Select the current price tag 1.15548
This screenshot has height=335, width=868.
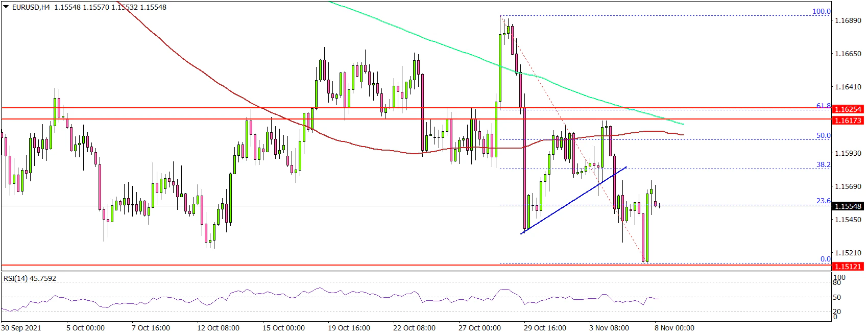click(848, 206)
